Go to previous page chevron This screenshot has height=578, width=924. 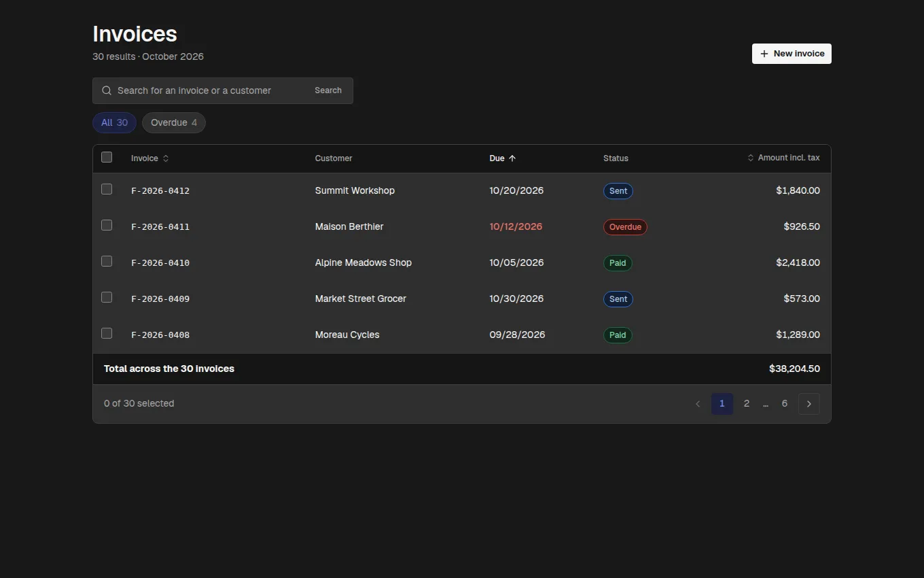coord(698,404)
